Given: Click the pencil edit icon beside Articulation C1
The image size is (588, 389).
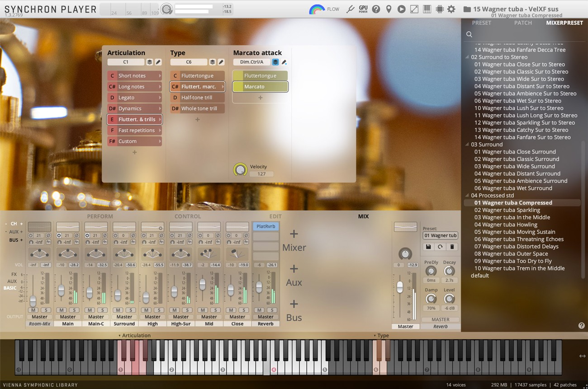Looking at the screenshot, I should tap(158, 62).
